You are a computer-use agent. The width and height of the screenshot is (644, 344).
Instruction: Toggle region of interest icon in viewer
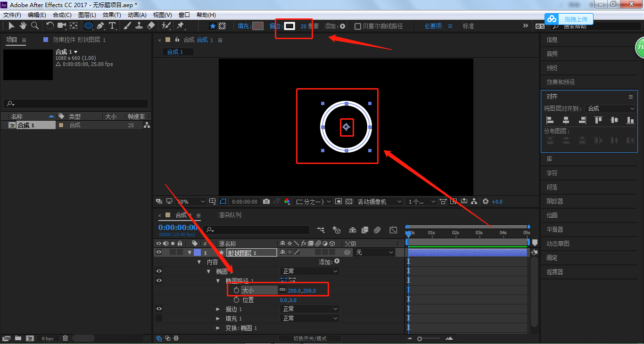339,202
